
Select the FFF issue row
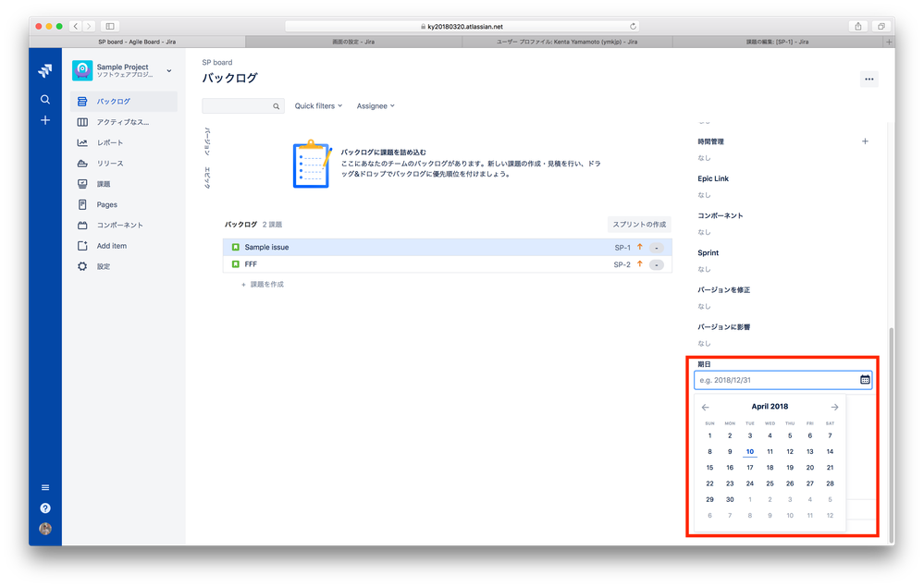click(448, 264)
